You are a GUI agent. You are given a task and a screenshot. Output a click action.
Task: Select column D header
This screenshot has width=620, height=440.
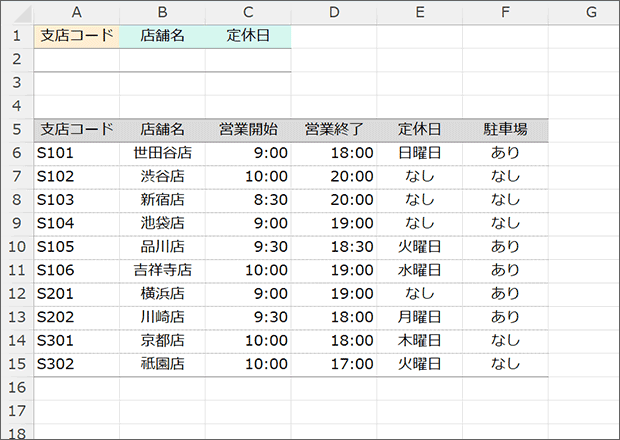click(334, 11)
